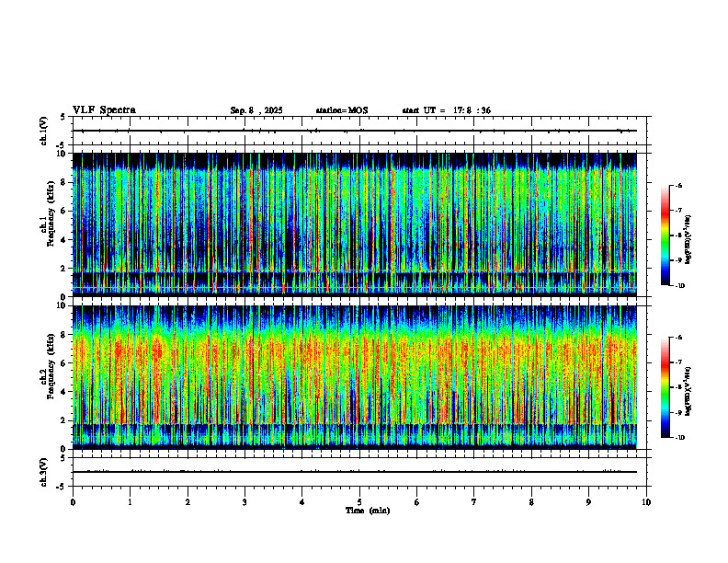
Task: Click the "Time (min)" x-axis label
Action: [x=368, y=511]
